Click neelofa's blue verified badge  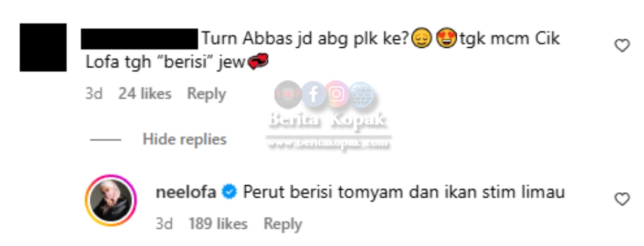click(x=229, y=192)
